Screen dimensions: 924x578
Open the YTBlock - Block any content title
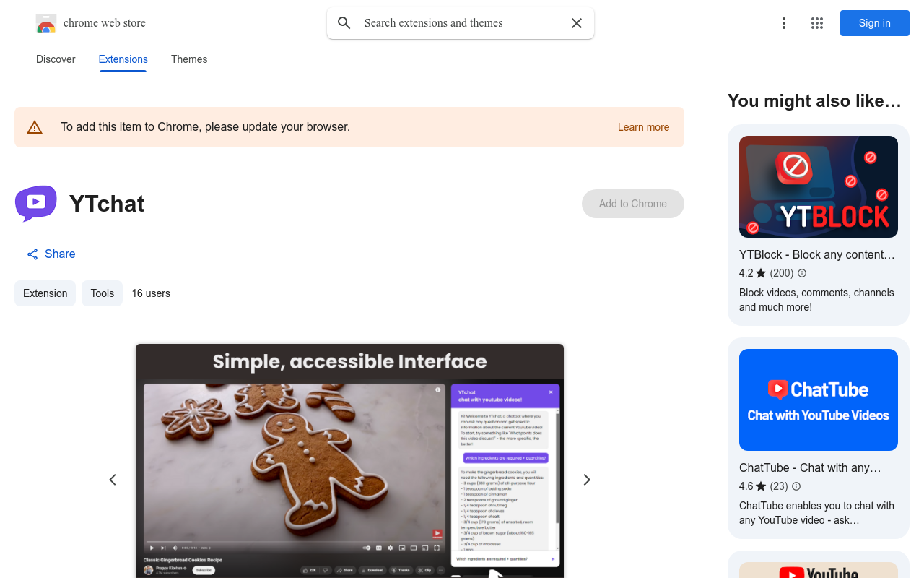[x=817, y=254]
